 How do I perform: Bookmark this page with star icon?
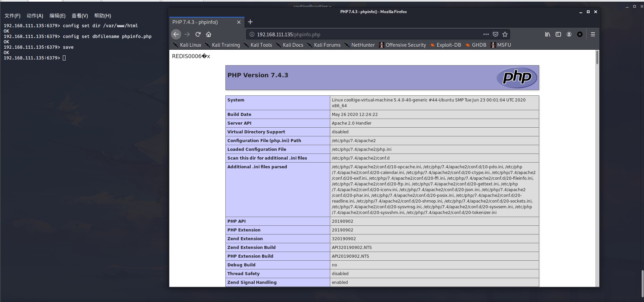(505, 34)
